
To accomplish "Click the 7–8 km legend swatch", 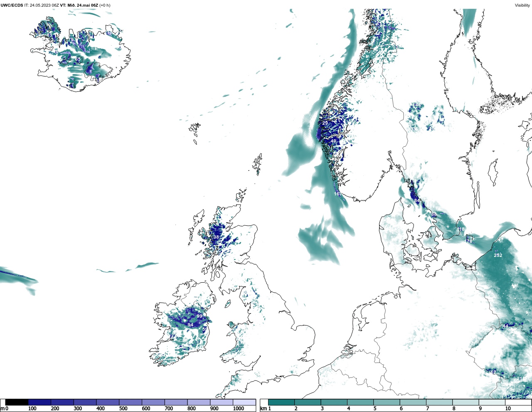I will coord(439,402).
